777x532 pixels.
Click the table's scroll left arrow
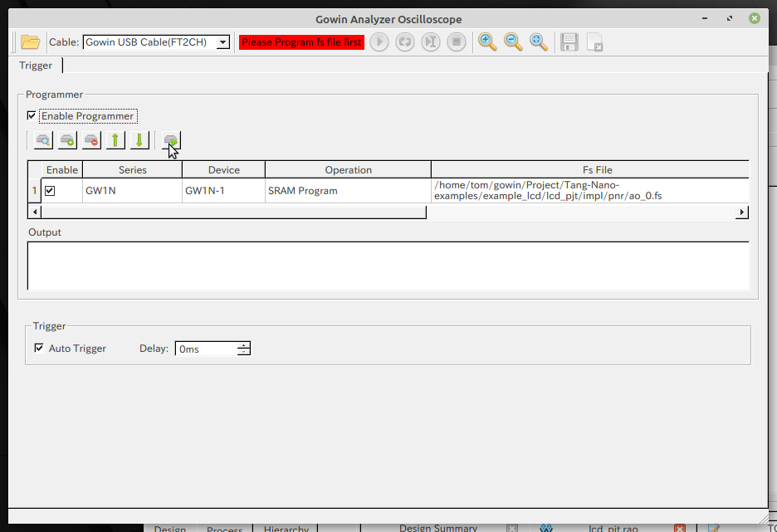35,212
